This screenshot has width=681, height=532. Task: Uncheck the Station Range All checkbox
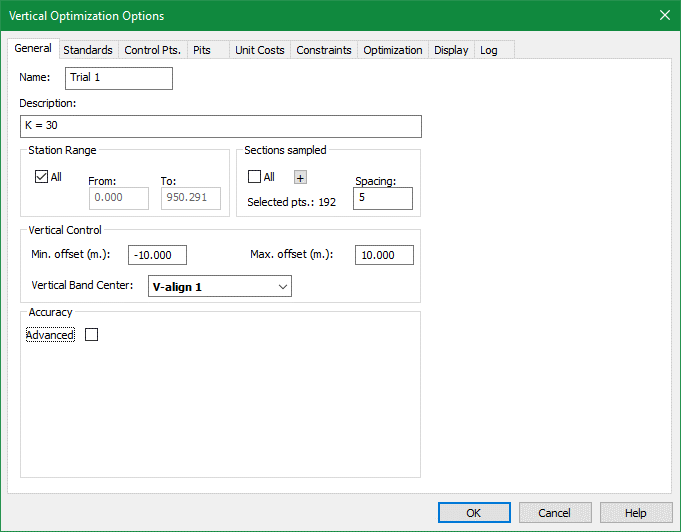tap(41, 178)
